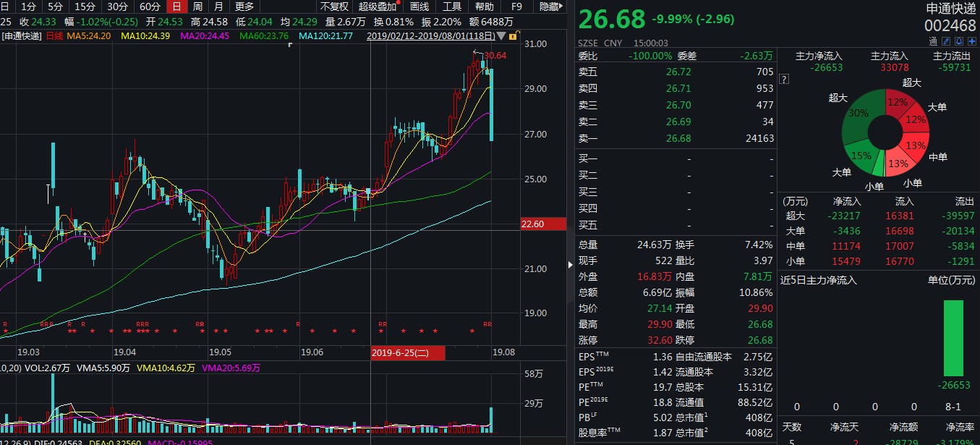980x445 pixels.
Task: Open the date range dropdown triangle
Action: 501,35
